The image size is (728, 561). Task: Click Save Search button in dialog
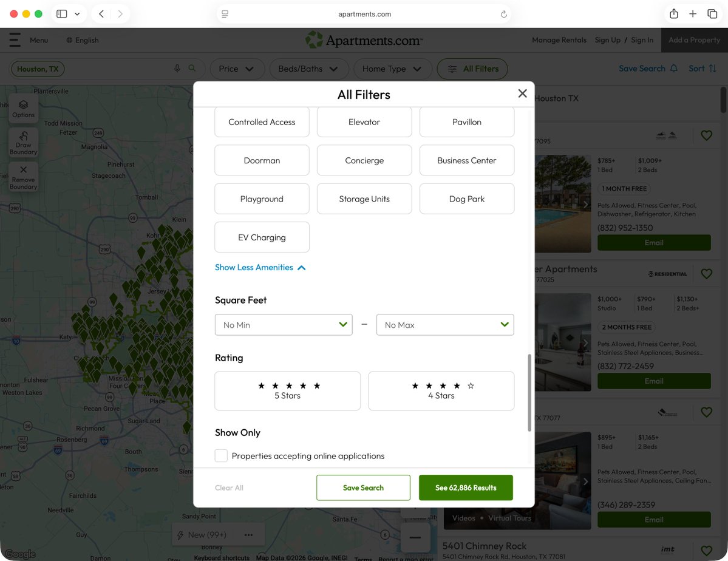pyautogui.click(x=363, y=488)
